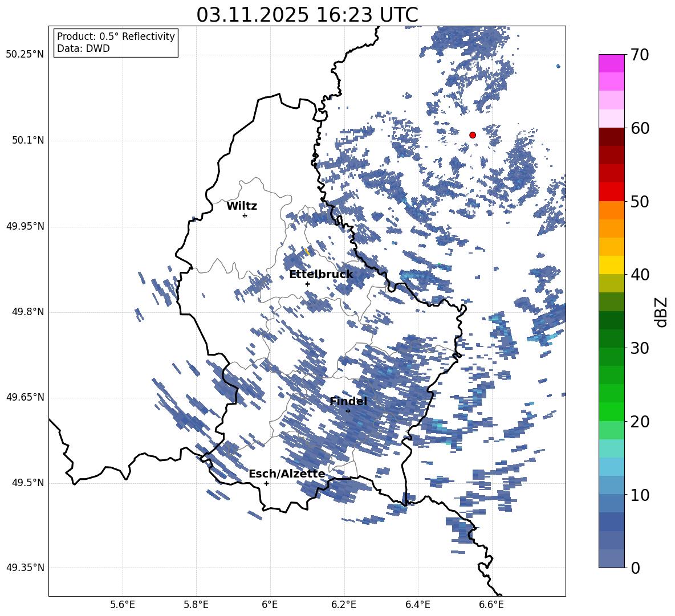Viewport: 675px width, 616px height.
Task: Click the 49.35°N latitude label
Action: pyautogui.click(x=25, y=568)
